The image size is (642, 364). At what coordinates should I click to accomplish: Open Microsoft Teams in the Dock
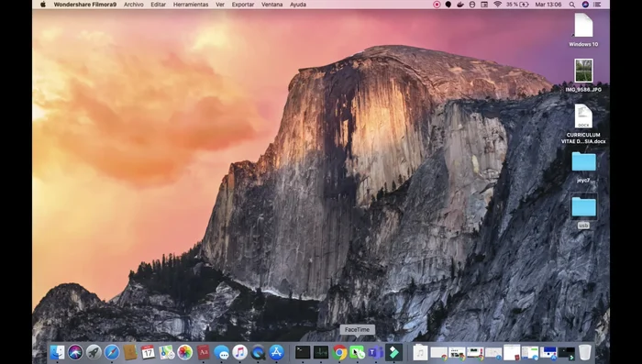(375, 352)
